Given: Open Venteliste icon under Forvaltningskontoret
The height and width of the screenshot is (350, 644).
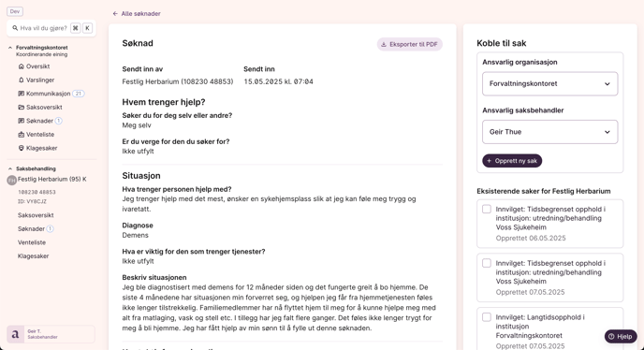Looking at the screenshot, I should 22,135.
